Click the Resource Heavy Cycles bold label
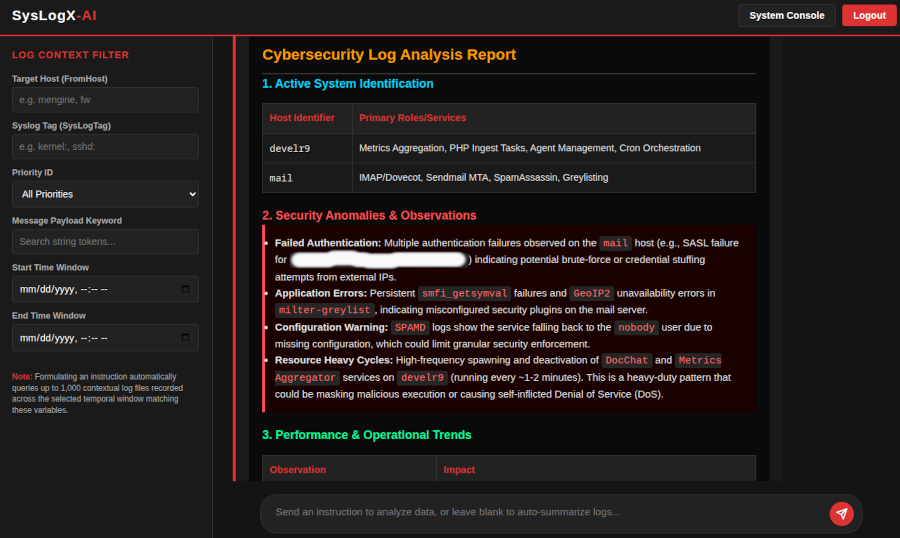Viewport: 900px width, 538px height. click(x=334, y=360)
